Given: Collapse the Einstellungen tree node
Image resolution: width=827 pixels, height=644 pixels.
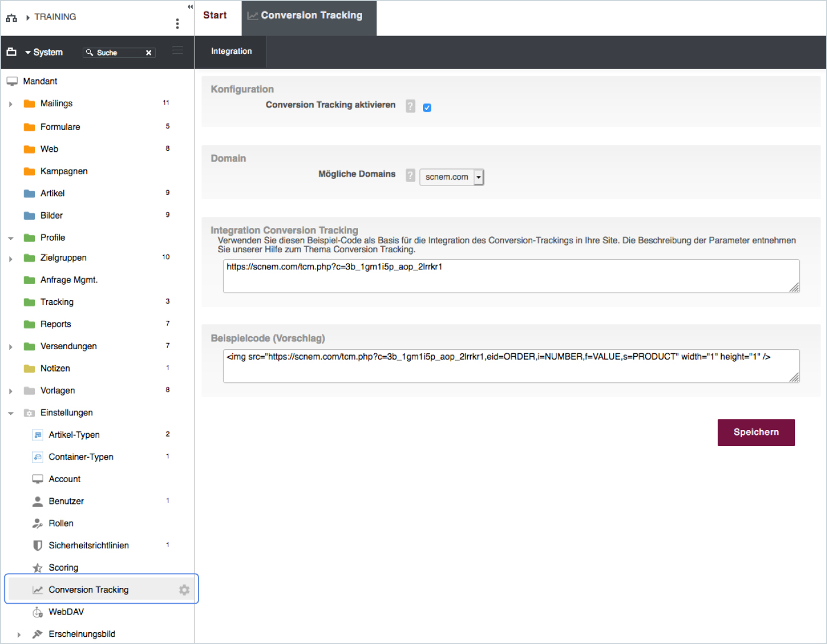Looking at the screenshot, I should click(x=11, y=413).
